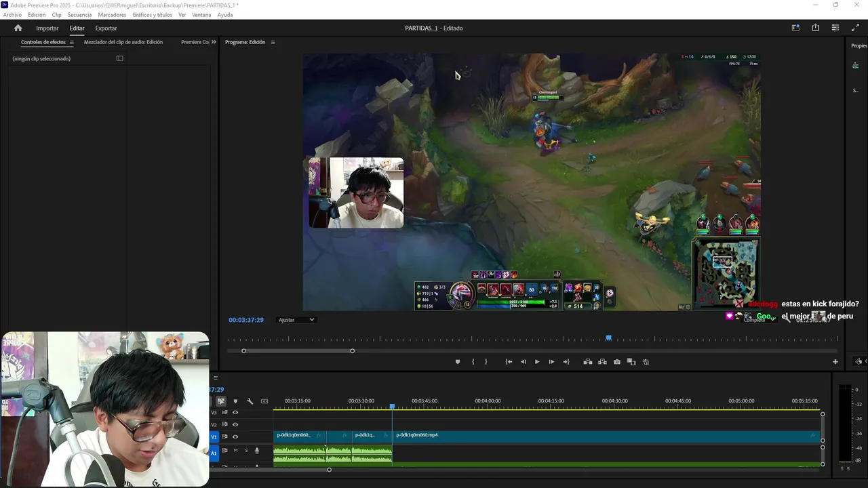Viewport: 868px width, 488px height.
Task: Mute the A1 audio track
Action: coord(236,450)
